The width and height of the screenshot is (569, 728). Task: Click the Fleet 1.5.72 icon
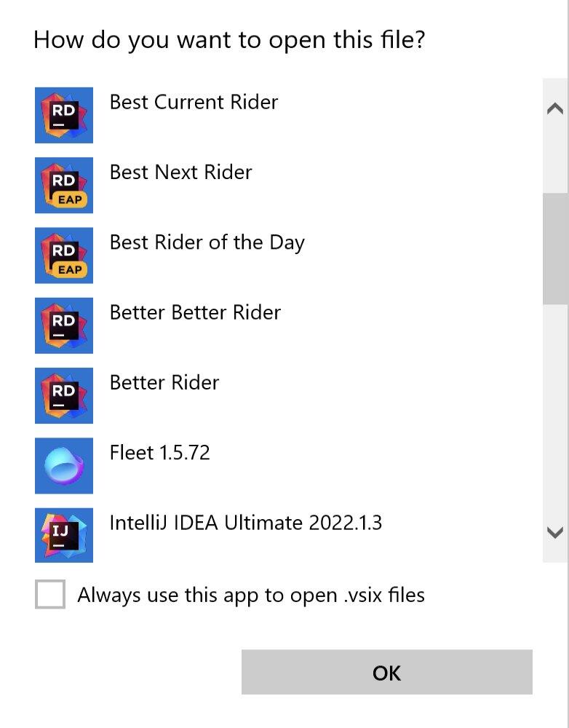[64, 465]
